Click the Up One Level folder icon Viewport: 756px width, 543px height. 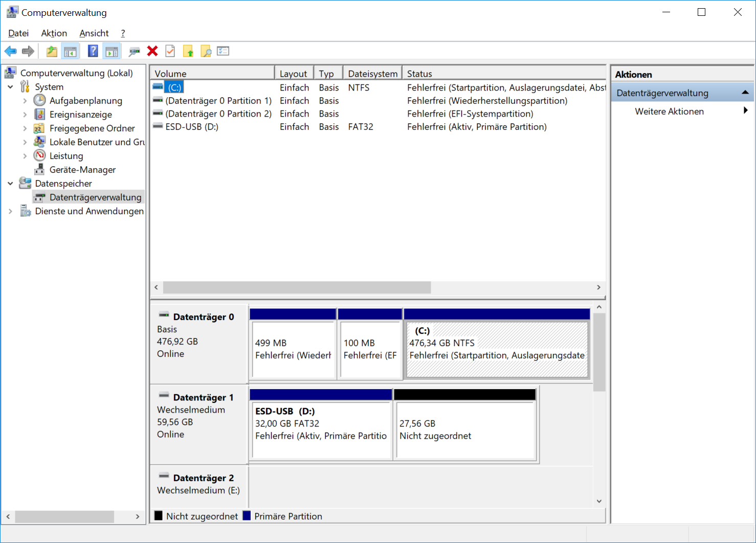[52, 51]
